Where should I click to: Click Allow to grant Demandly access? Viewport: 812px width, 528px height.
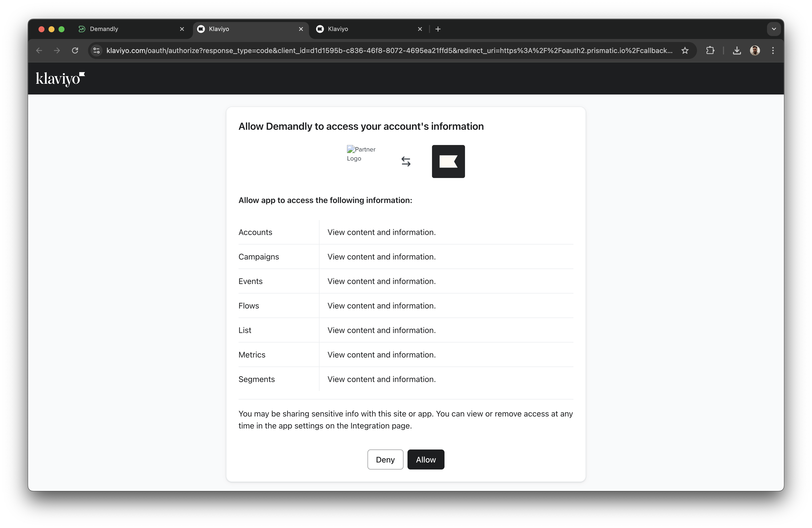click(425, 459)
